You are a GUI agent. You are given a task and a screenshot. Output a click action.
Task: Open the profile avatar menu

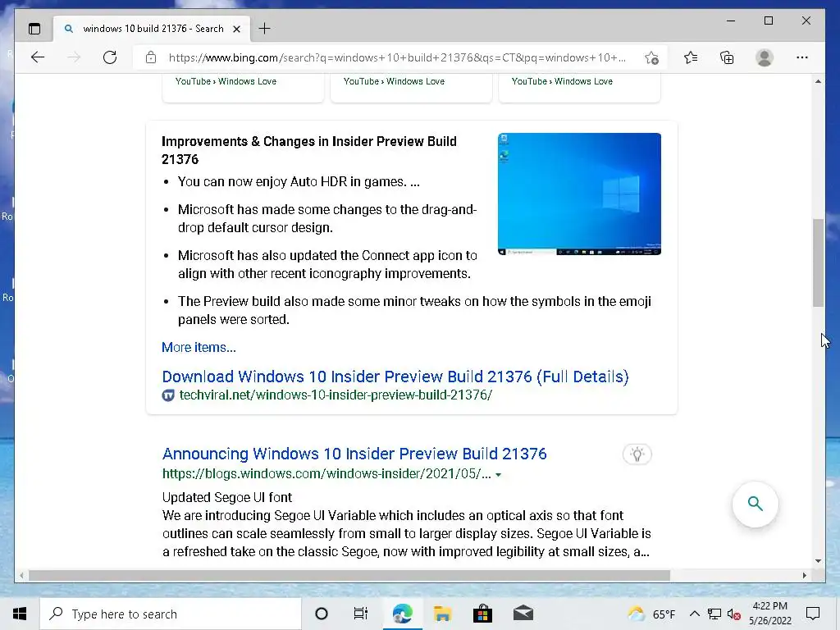(x=765, y=57)
